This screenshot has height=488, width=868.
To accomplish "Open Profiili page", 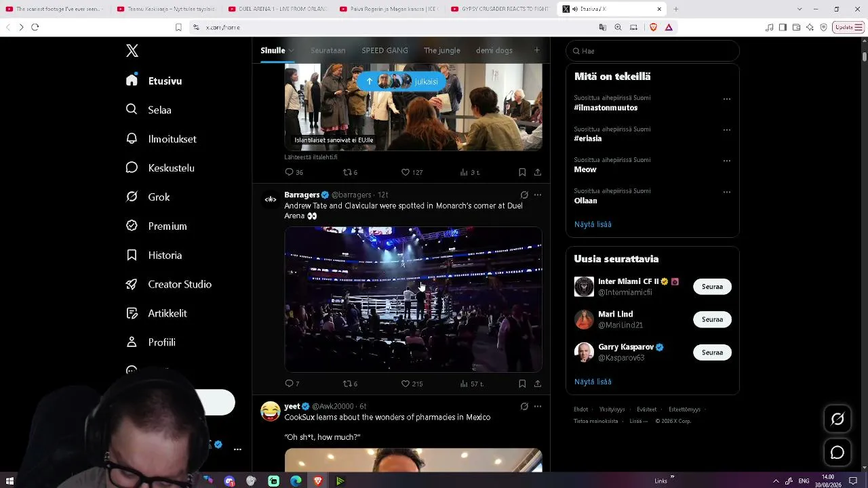I will (151, 343).
